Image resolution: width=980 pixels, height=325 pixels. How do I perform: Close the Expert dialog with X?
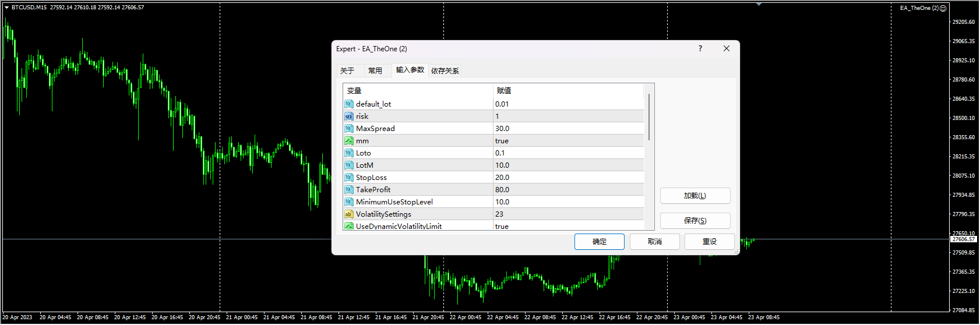727,48
